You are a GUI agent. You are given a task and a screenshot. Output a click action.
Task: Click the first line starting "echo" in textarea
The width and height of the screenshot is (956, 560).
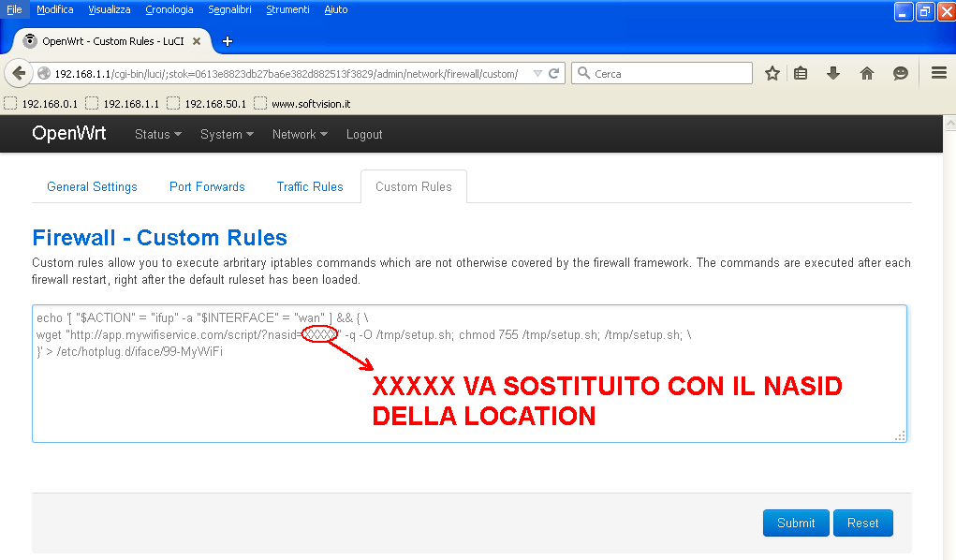pos(202,317)
